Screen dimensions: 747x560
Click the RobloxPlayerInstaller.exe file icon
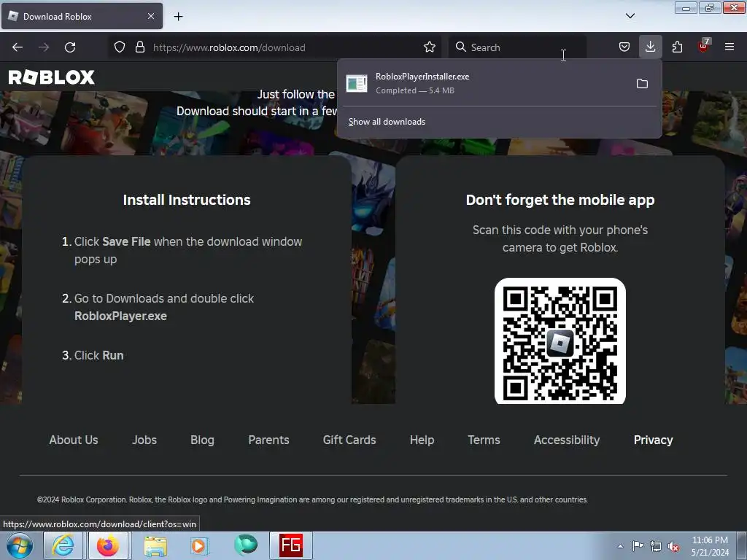pos(356,84)
